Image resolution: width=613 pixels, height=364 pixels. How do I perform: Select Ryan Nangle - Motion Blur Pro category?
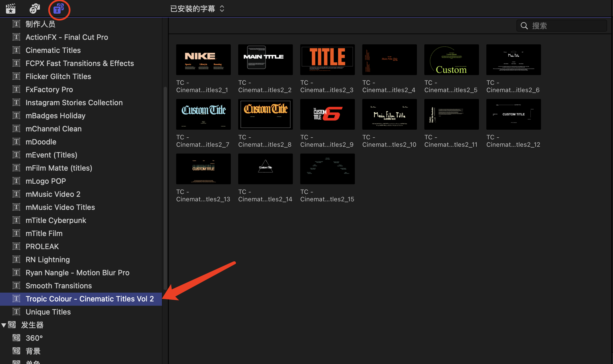coord(81,272)
